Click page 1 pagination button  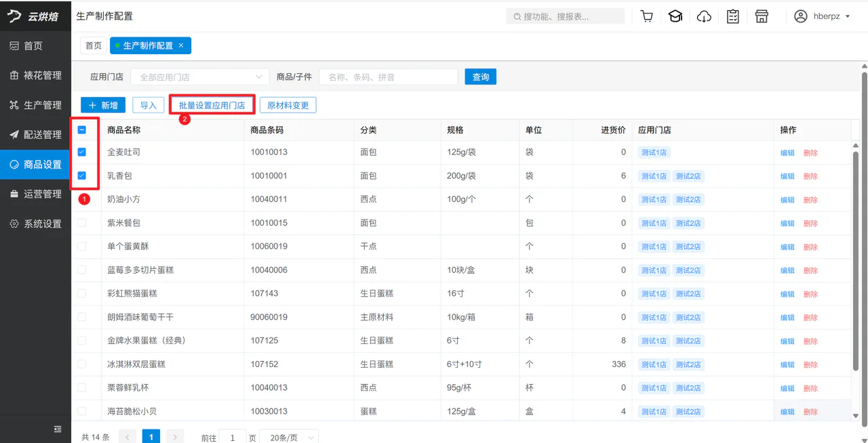tap(151, 438)
